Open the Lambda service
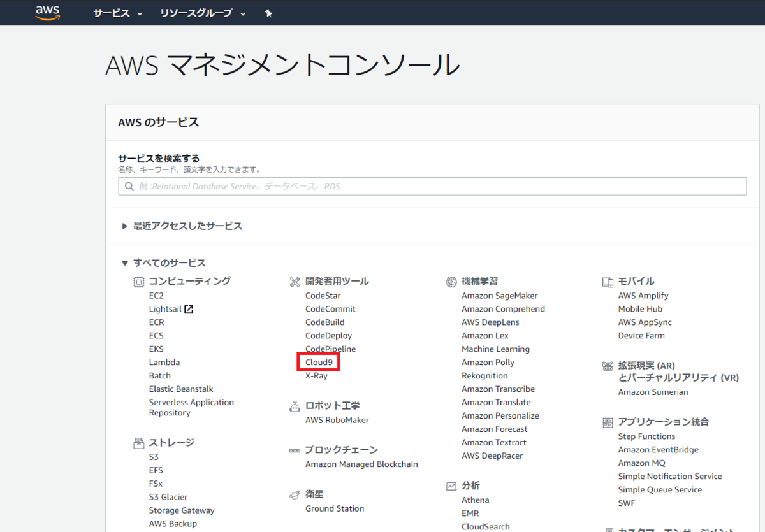Image resolution: width=765 pixels, height=532 pixels. (x=164, y=363)
